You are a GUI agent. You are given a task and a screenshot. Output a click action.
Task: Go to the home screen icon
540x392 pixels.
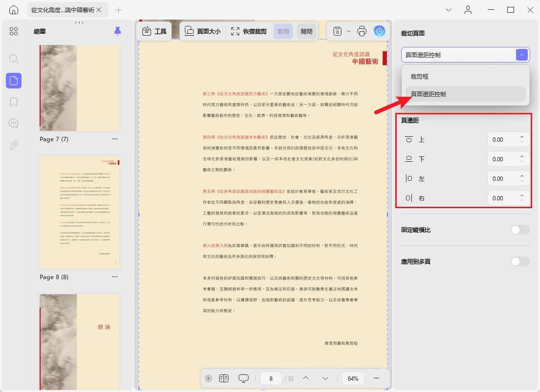coord(14,10)
